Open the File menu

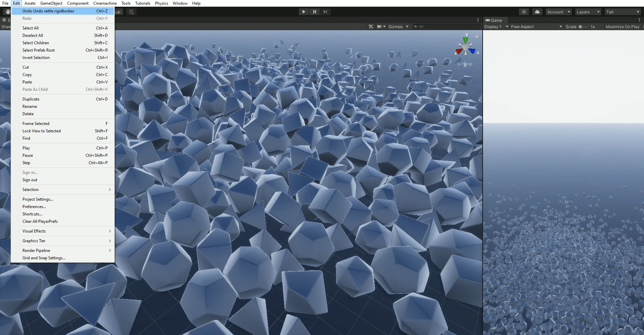(x=5, y=3)
